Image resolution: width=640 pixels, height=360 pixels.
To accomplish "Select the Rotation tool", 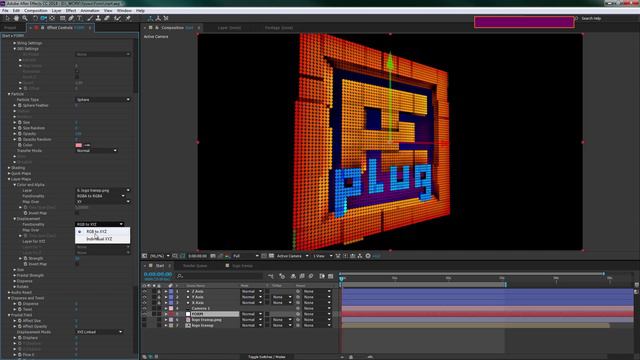I will (x=35, y=18).
